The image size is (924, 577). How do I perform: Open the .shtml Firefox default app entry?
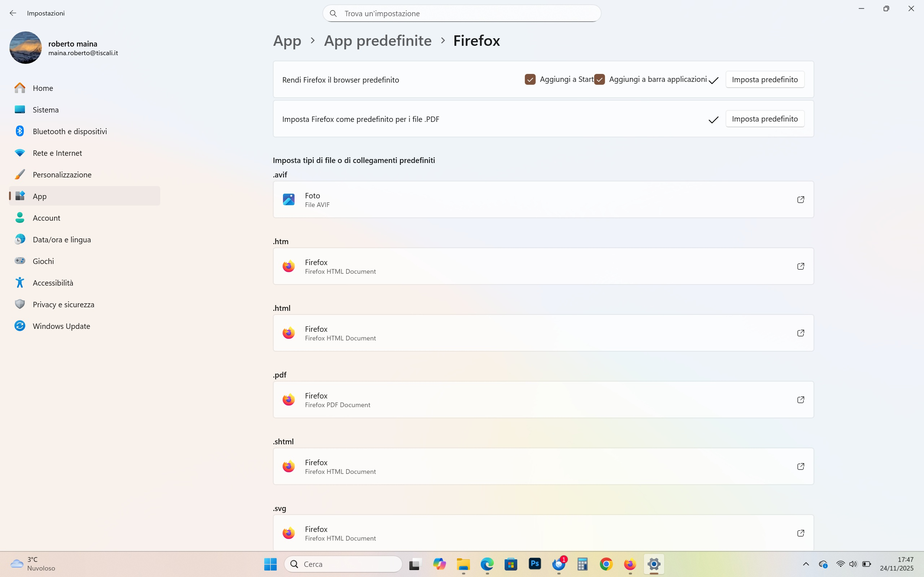(543, 466)
